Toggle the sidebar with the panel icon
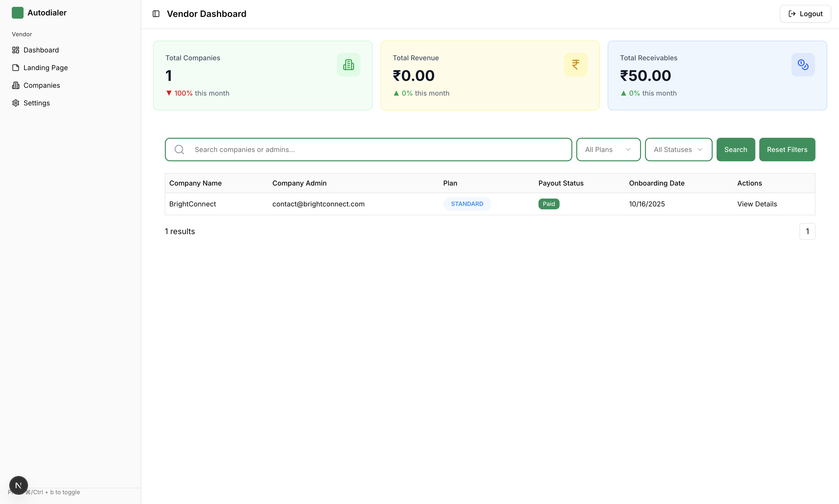Viewport: 839px width, 504px height. point(156,13)
